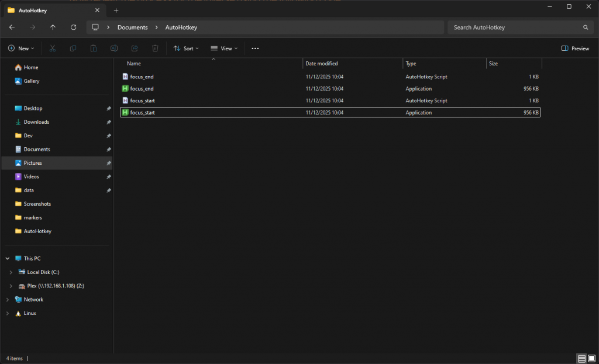Click the Back navigation arrow
The image size is (599, 364).
click(x=12, y=27)
